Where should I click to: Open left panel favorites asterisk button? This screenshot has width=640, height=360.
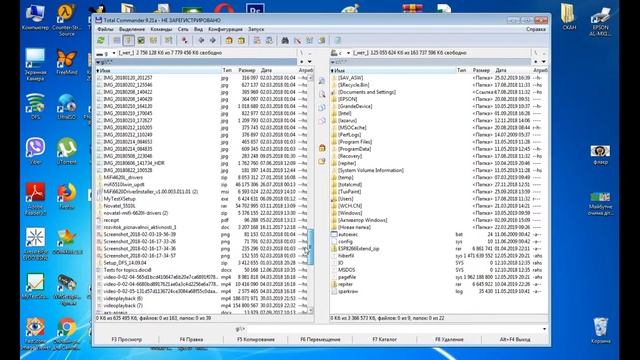(302, 62)
